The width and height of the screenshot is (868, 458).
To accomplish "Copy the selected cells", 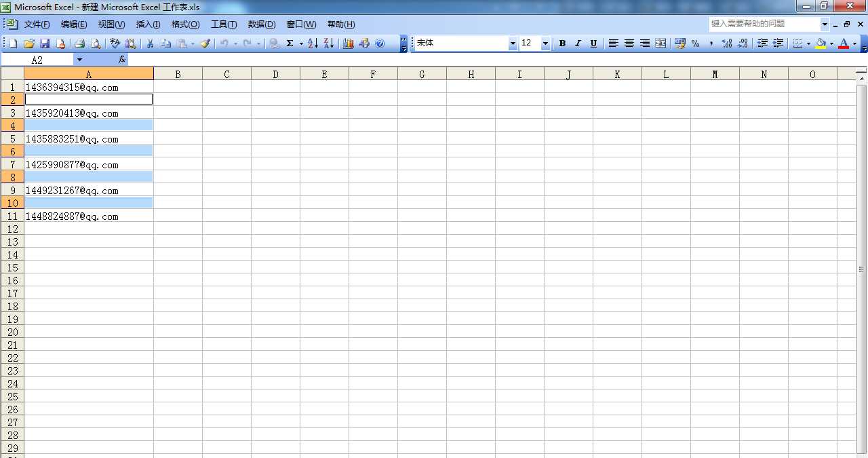I will [166, 43].
